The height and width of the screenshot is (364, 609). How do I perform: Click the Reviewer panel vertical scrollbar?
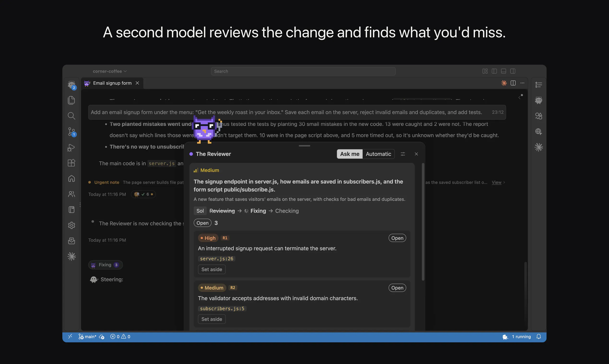point(423,222)
